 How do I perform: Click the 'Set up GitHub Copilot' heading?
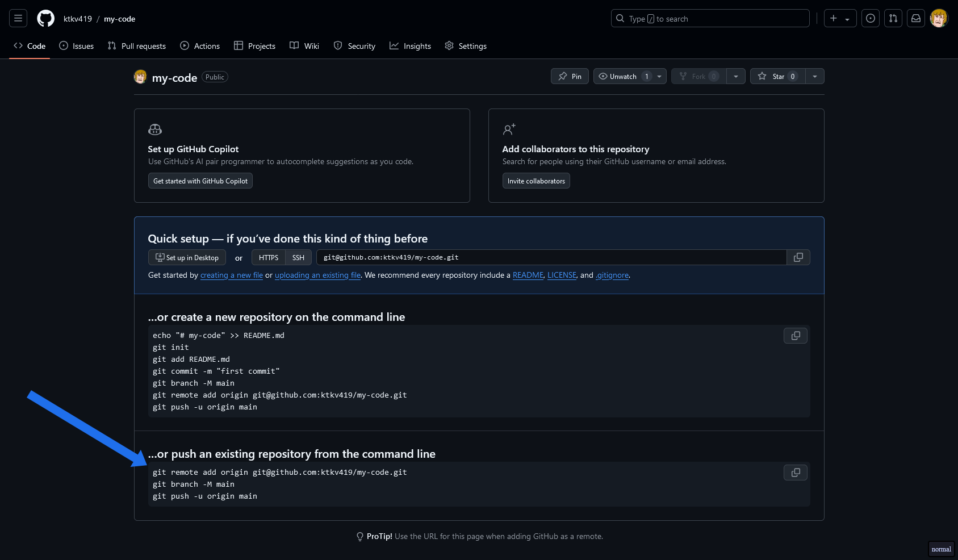click(x=193, y=149)
